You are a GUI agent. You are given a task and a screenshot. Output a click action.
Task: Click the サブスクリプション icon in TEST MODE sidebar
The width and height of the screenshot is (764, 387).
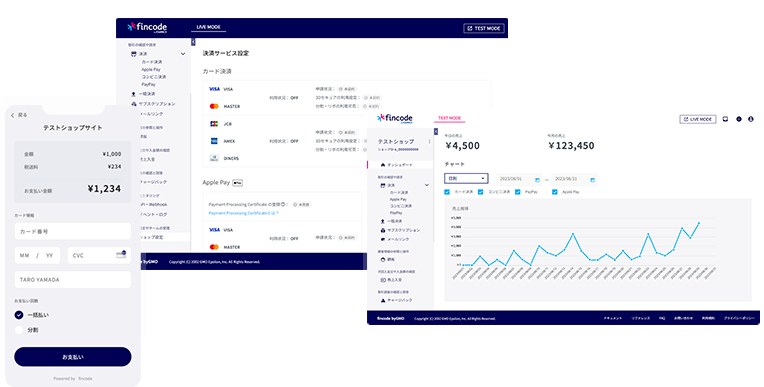(383, 230)
